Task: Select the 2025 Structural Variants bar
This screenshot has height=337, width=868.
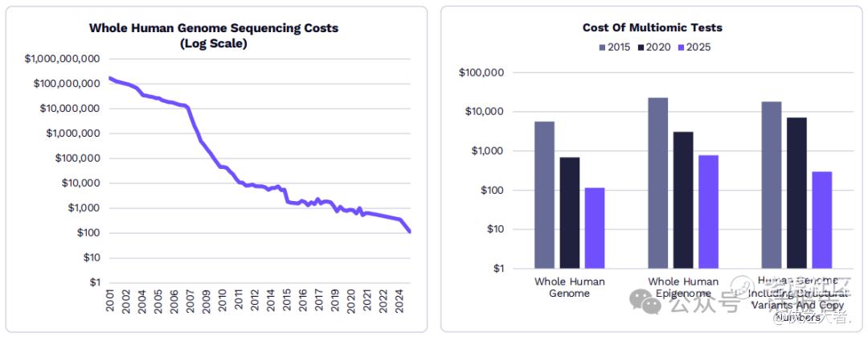Action: (x=821, y=220)
